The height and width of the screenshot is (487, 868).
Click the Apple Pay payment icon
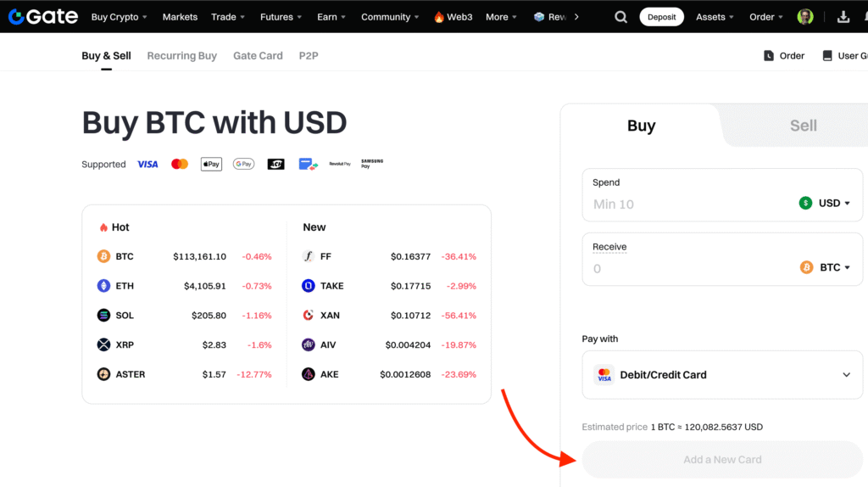211,164
